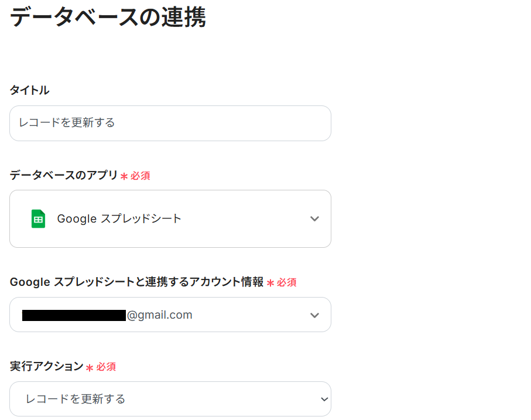Open the データベースのアプリ dropdown

pos(170,218)
